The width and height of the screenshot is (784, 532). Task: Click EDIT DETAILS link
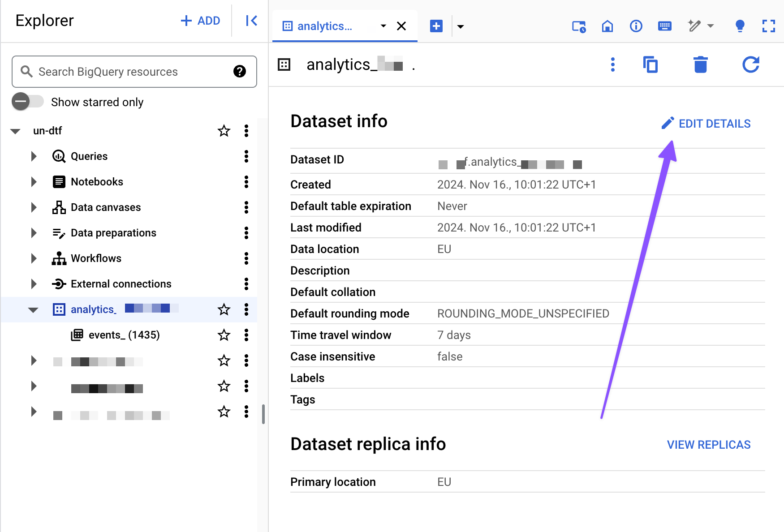(706, 124)
